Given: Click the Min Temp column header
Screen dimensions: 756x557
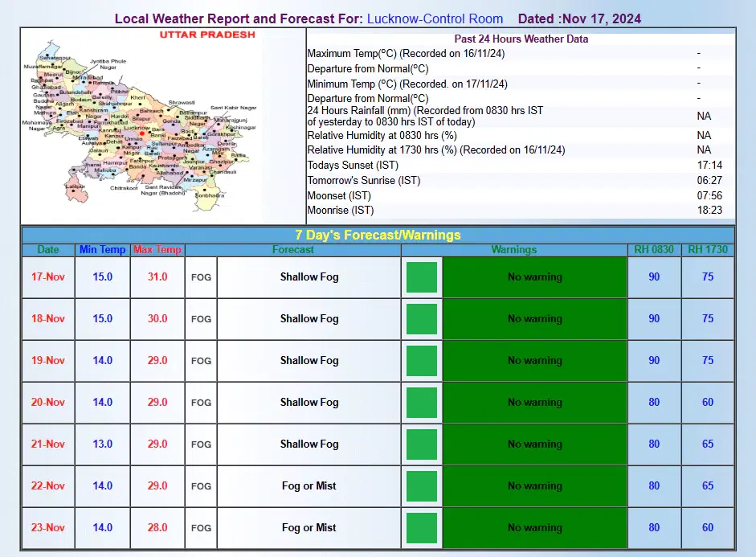Looking at the screenshot, I should pos(102,250).
